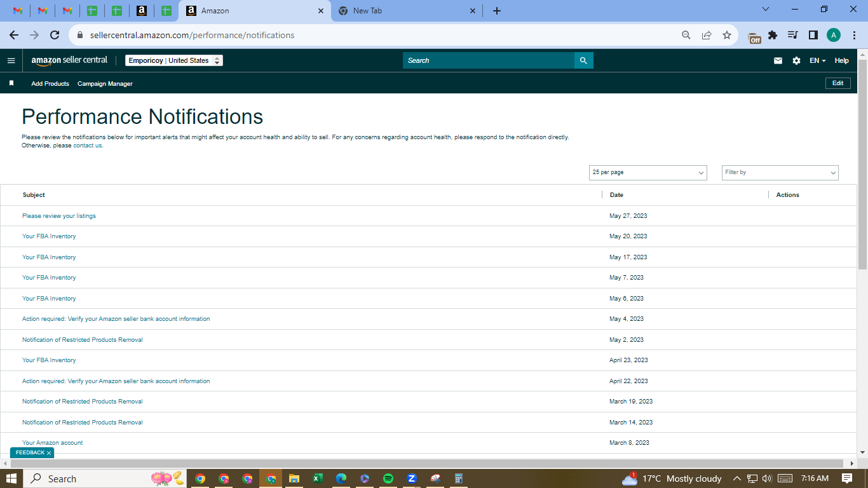Image resolution: width=868 pixels, height=488 pixels.
Task: Show hidden system tray icons chevron
Action: pyautogui.click(x=737, y=478)
